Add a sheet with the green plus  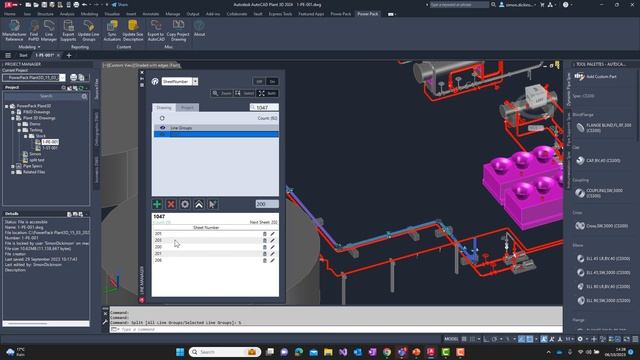pos(157,204)
